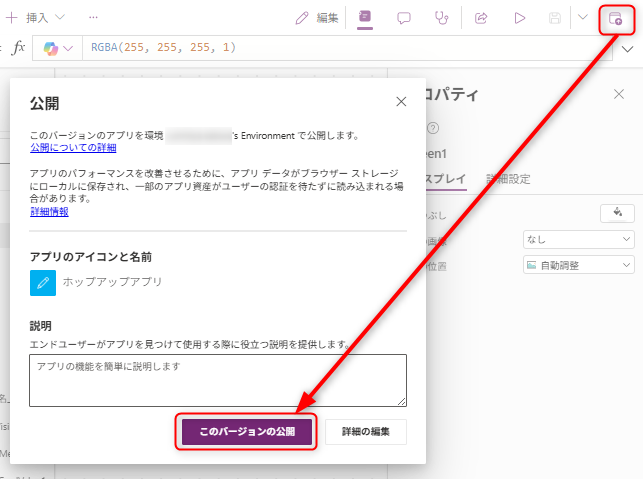This screenshot has height=479, width=643.
Task: Click the plus icon beside 挿入
Action: pyautogui.click(x=11, y=18)
